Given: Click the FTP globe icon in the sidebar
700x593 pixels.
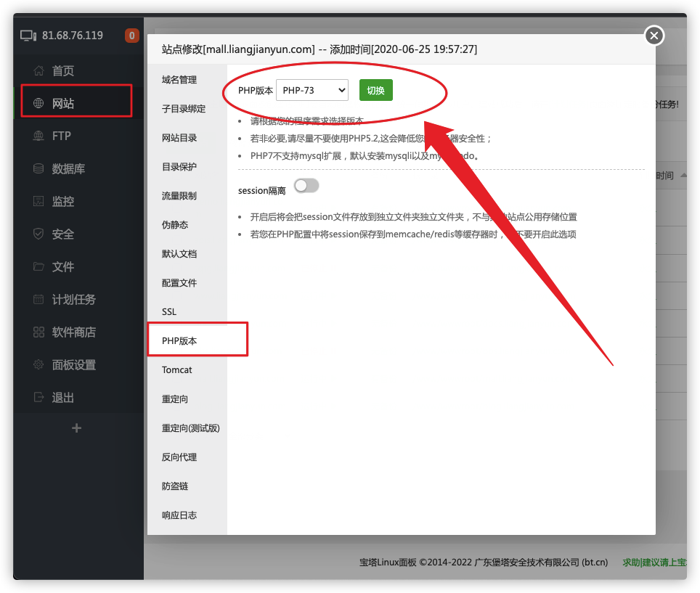Looking at the screenshot, I should (38, 136).
